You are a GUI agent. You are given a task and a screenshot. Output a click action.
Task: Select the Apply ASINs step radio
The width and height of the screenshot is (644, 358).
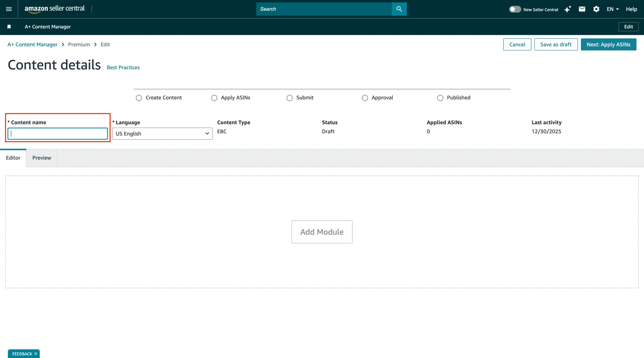point(214,98)
